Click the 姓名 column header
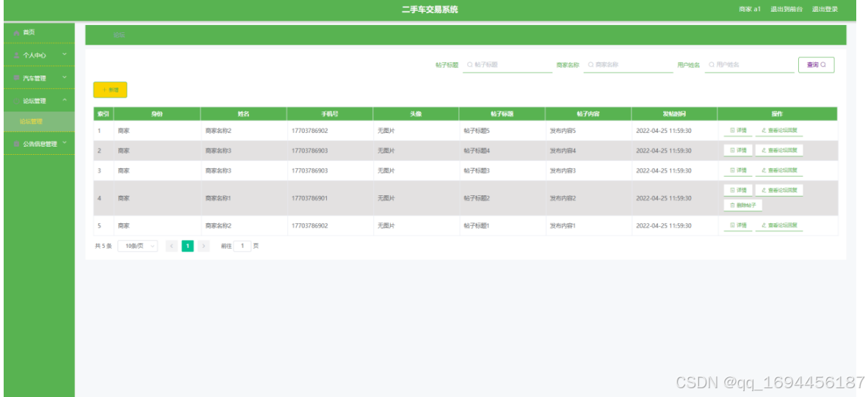Screen dimensions: 868x397 pyautogui.click(x=244, y=114)
